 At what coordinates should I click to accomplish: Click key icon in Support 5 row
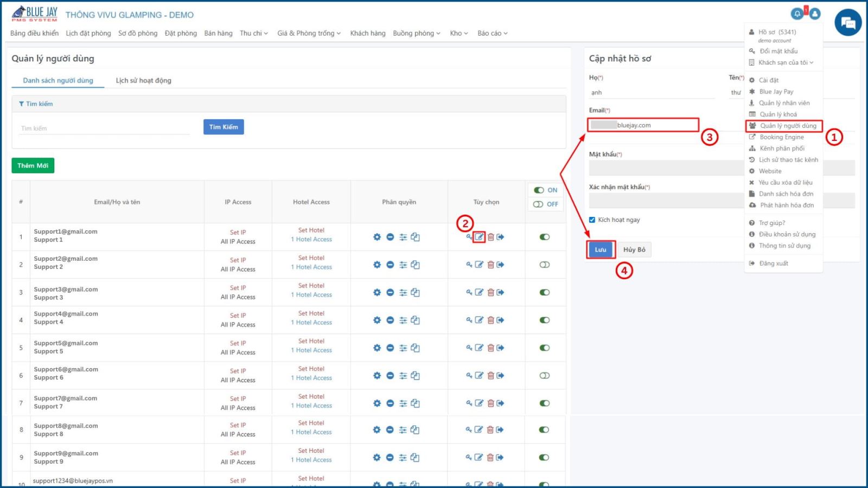coord(469,348)
